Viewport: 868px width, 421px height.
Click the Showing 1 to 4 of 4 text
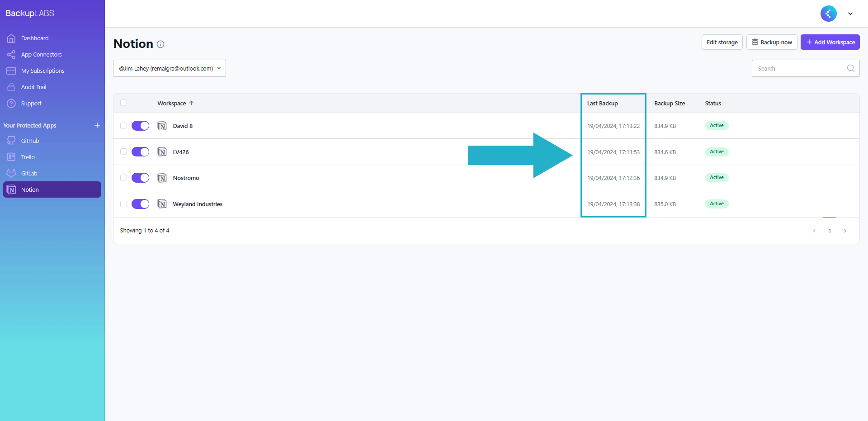pyautogui.click(x=145, y=231)
